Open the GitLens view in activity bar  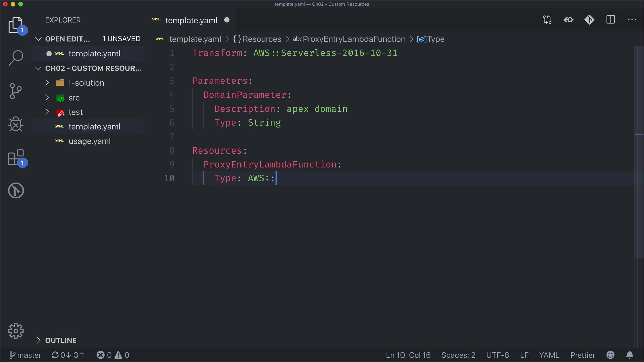[16, 190]
